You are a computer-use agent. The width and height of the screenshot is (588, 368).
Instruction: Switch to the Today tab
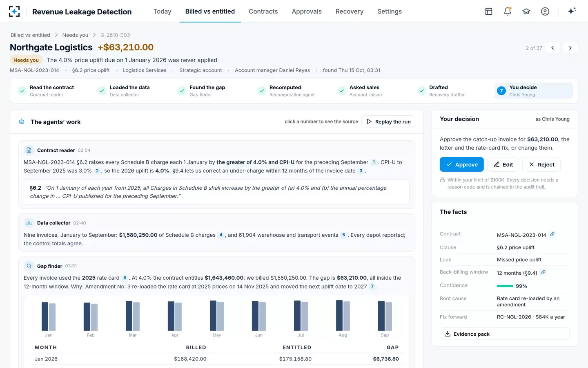163,11
